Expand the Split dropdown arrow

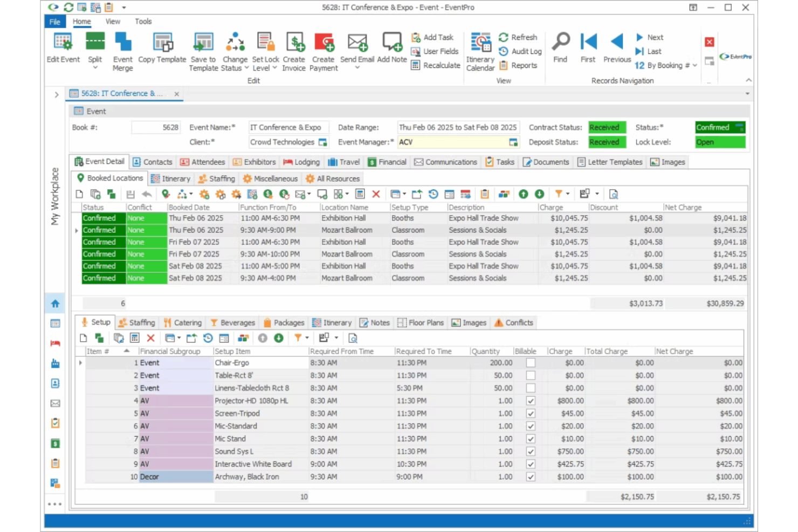[95, 68]
